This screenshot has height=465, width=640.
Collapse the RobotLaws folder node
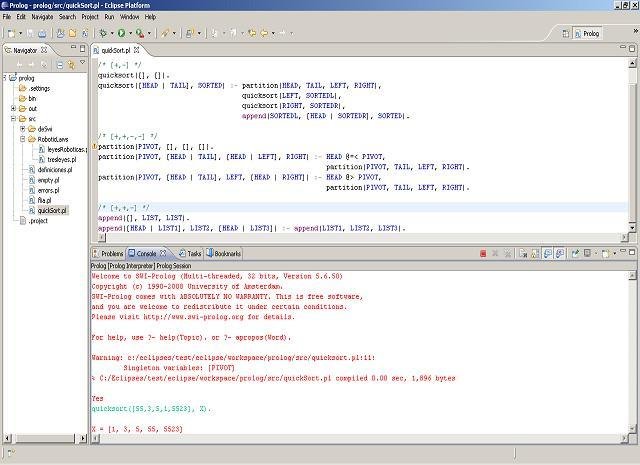coord(23,139)
